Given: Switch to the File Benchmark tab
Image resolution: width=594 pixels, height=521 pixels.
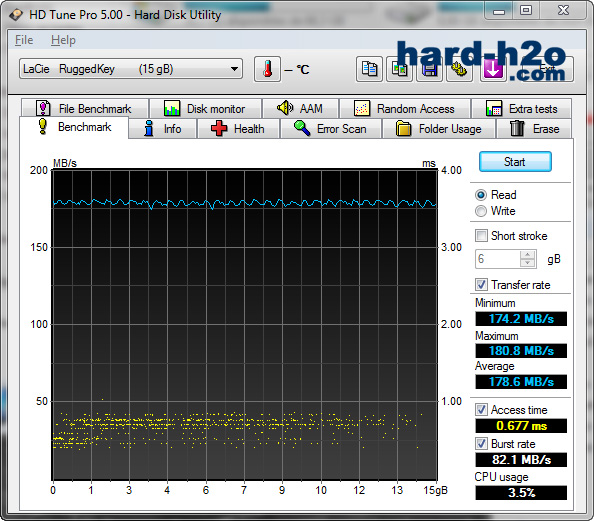Looking at the screenshot, I should tap(84, 109).
